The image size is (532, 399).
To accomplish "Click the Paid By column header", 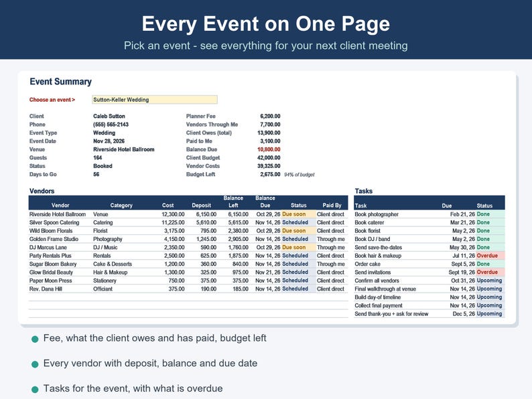I will click(332, 206).
